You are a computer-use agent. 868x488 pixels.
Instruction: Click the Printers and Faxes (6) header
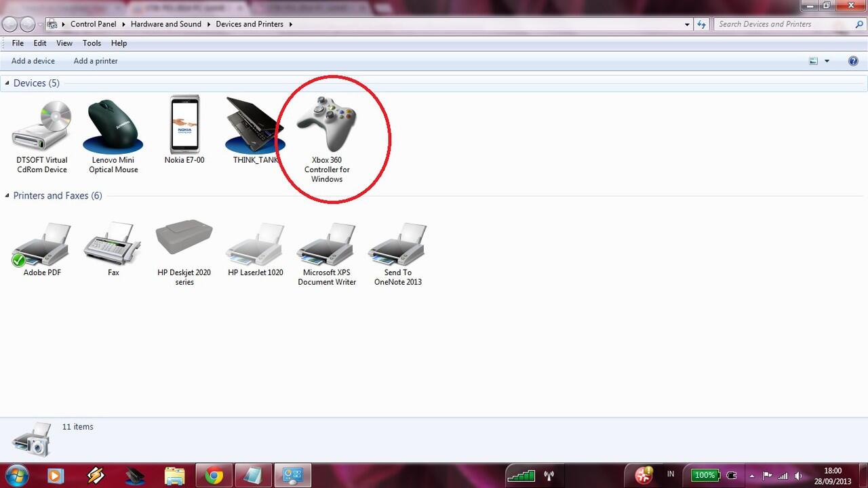click(x=58, y=196)
